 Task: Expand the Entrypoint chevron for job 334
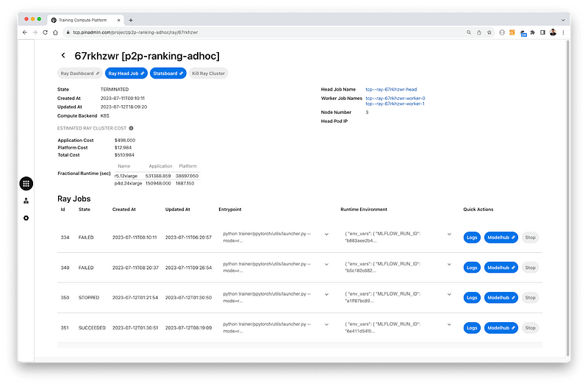326,235
